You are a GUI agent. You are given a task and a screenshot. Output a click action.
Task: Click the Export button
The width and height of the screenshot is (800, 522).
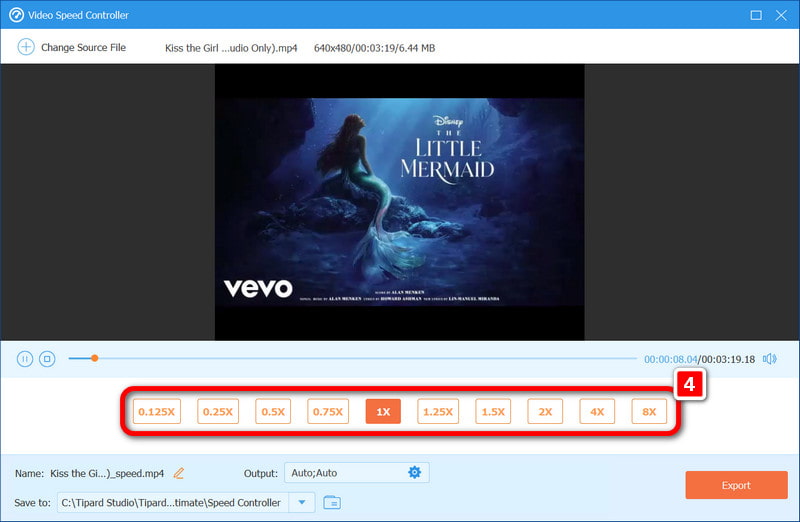point(736,485)
